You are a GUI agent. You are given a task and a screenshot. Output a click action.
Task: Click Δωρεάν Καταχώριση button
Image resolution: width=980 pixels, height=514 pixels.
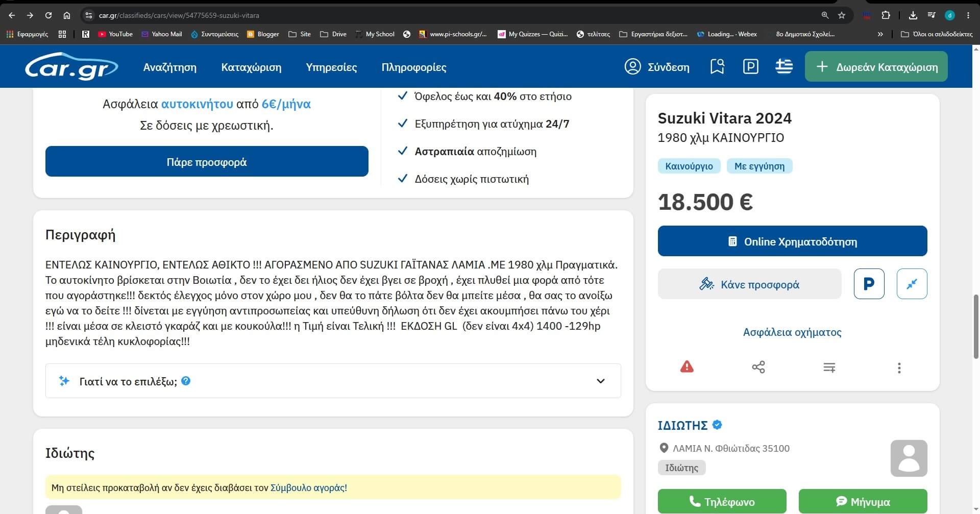[876, 66]
